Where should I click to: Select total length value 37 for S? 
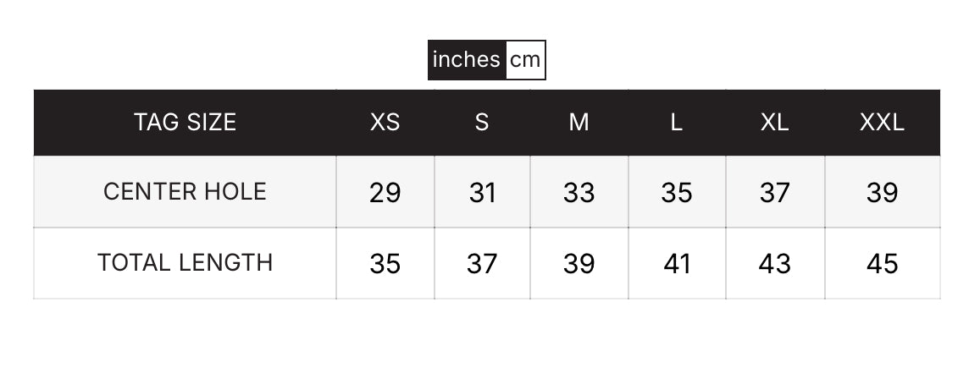coord(482,264)
